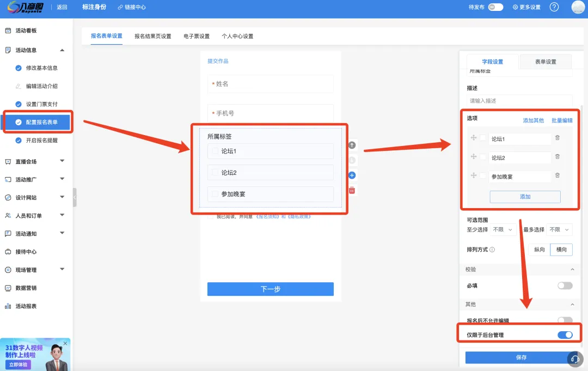The image size is (588, 371).
Task: Close the 31数字人视频 promo banner
Action: tap(65, 343)
